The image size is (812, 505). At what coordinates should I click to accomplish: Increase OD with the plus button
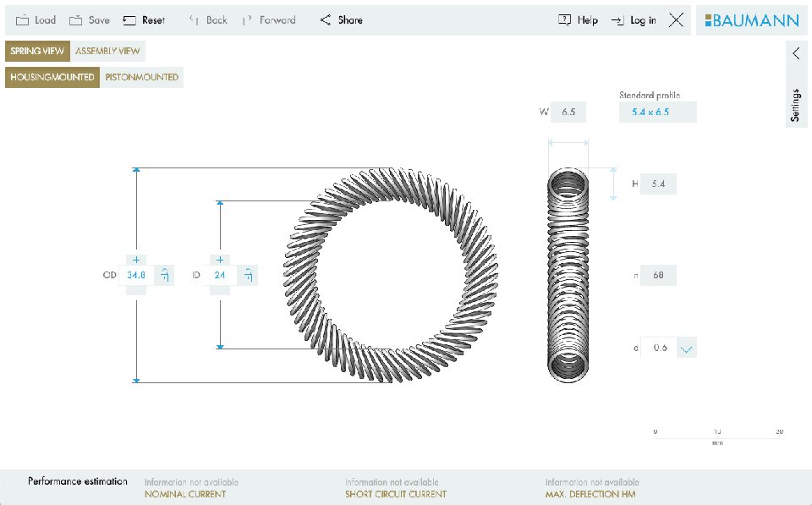point(136,260)
